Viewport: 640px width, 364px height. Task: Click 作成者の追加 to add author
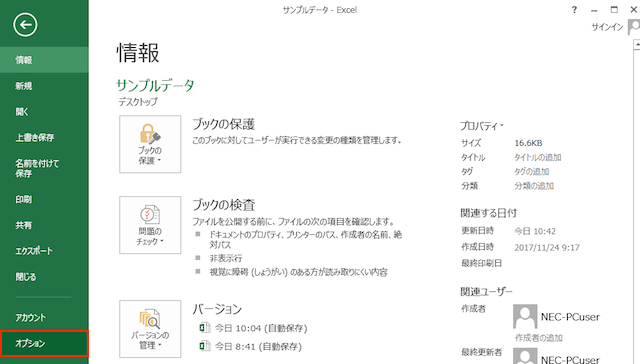click(539, 337)
